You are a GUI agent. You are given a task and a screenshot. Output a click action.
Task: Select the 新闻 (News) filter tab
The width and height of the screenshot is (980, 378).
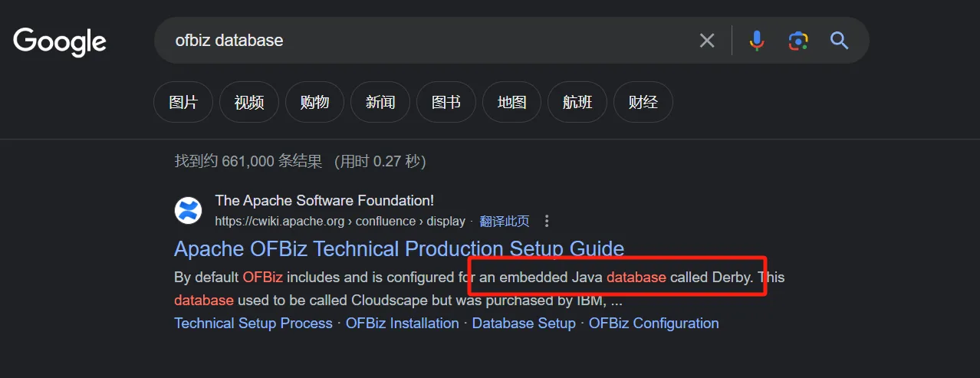coord(380,102)
